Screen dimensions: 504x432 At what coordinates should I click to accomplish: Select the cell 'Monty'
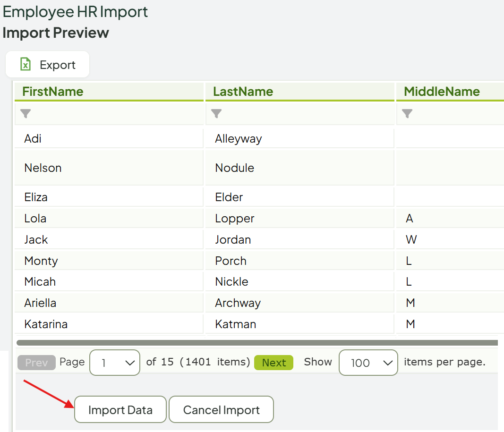(109, 261)
